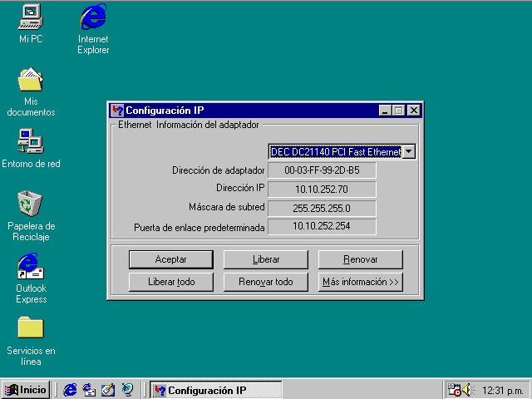
Task: Expand details with Más información button
Action: click(x=360, y=282)
